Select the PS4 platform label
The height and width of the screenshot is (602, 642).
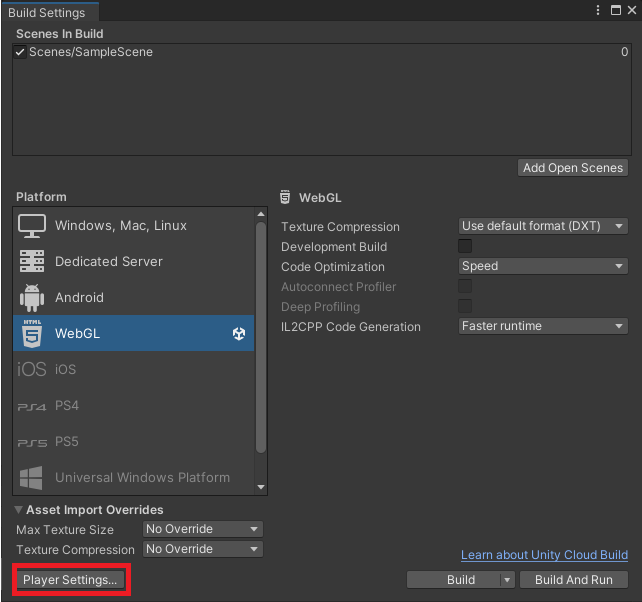coord(67,405)
